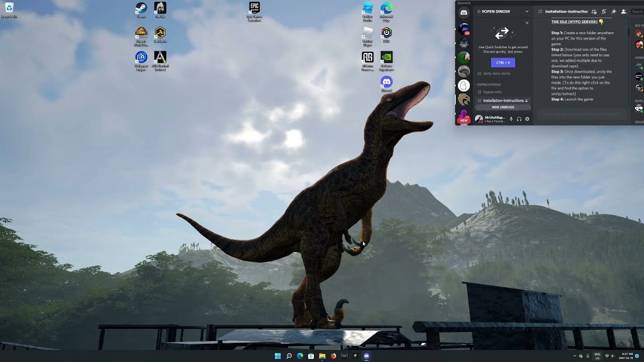The image size is (644, 362).
Task: Show hidden tray icons chevron
Action: click(575, 356)
